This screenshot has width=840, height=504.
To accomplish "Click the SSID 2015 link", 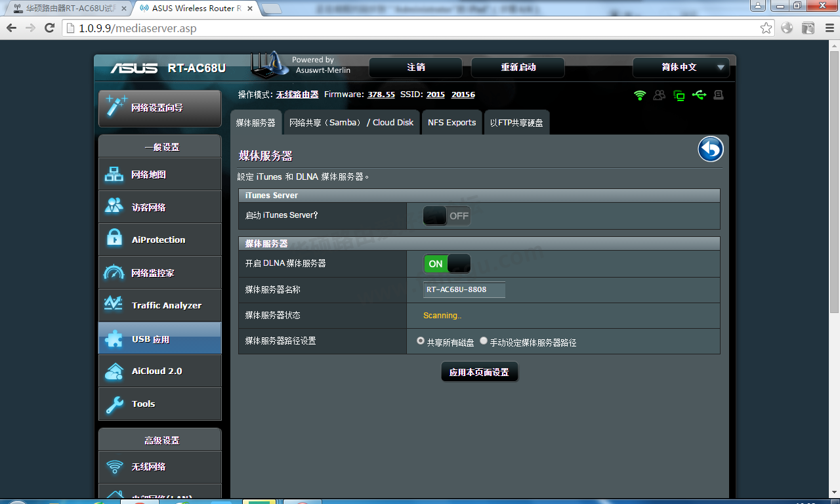I will point(436,94).
